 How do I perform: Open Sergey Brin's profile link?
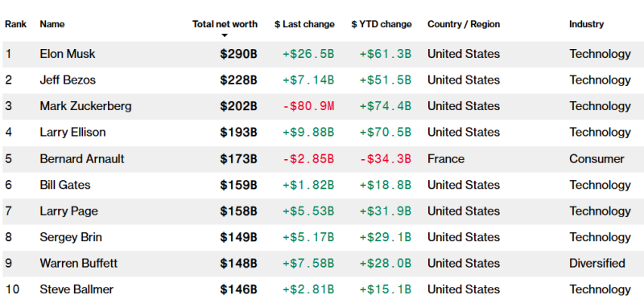[x=71, y=237]
